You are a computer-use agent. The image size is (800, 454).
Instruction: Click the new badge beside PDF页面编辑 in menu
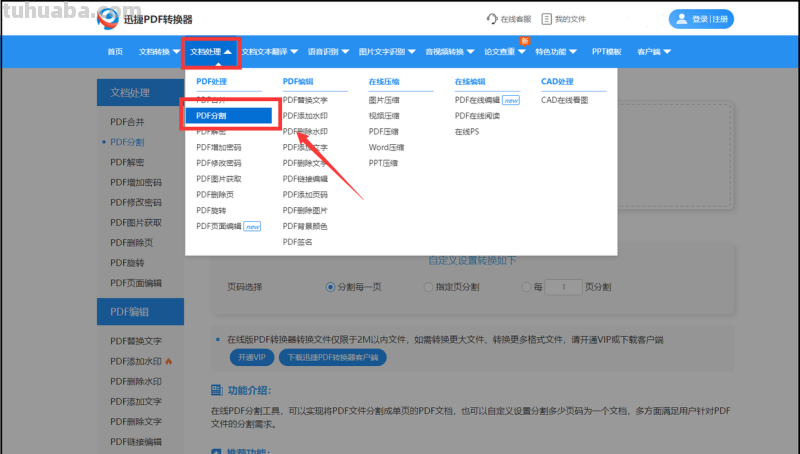pyautogui.click(x=252, y=226)
